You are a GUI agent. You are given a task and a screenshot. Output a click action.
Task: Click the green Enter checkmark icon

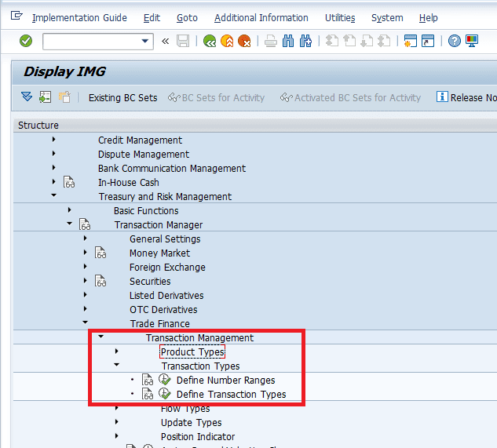pyautogui.click(x=25, y=41)
